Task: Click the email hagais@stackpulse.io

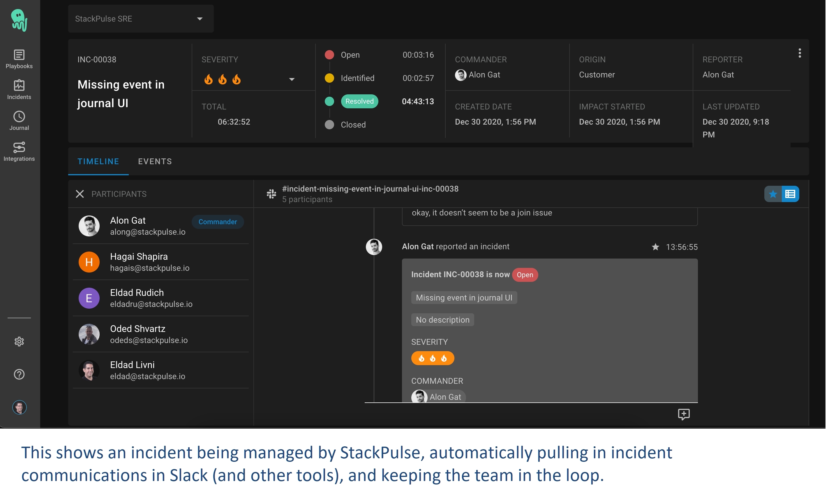Action: tap(150, 268)
